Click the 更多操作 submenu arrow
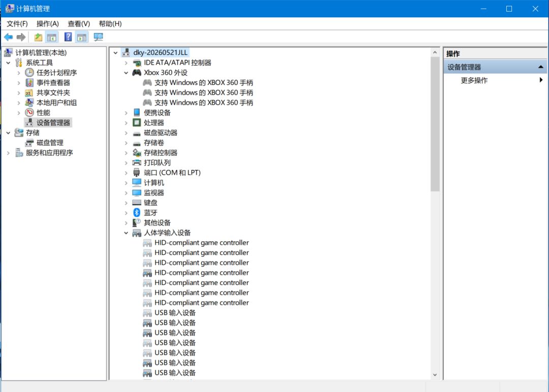Screen dimensions: 549x392 (x=541, y=80)
